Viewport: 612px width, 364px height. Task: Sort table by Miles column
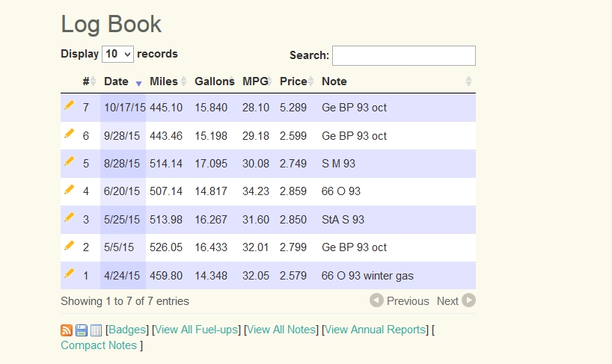click(x=168, y=81)
